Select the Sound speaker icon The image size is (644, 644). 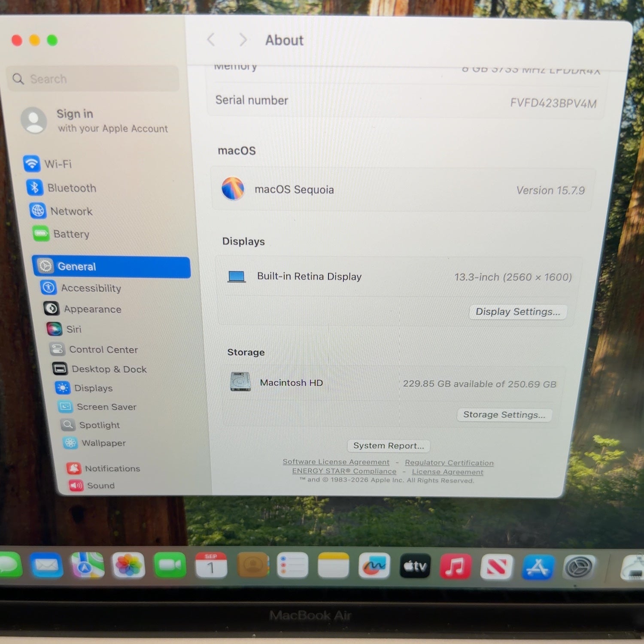pyautogui.click(x=76, y=485)
